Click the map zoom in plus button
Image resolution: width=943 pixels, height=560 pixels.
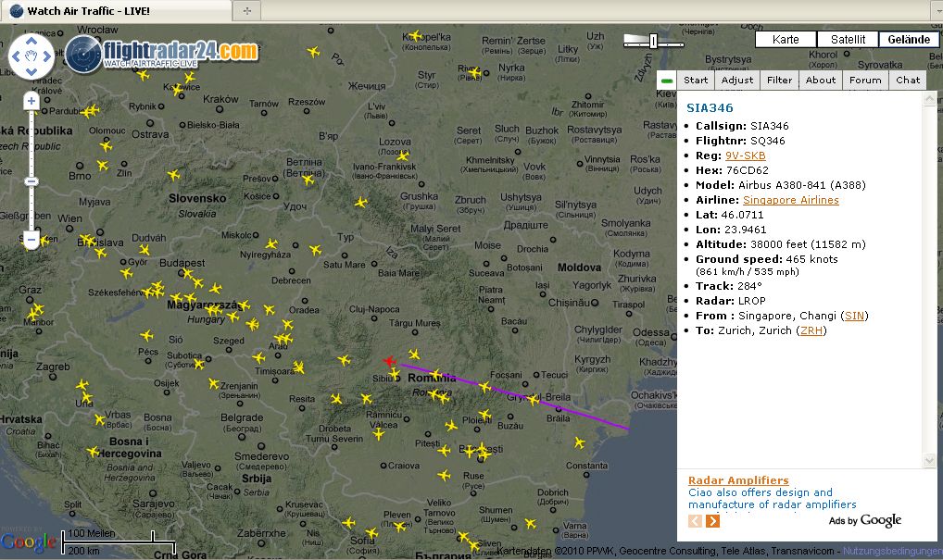point(31,101)
